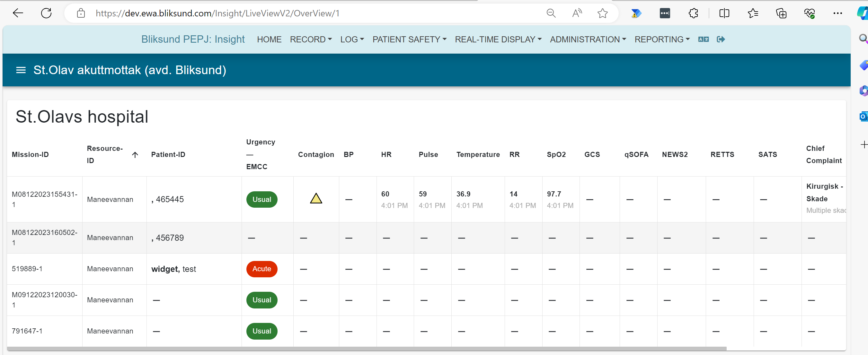This screenshot has height=355, width=868.
Task: Open the Bliksund PEPJ: Insight link
Action: (193, 39)
